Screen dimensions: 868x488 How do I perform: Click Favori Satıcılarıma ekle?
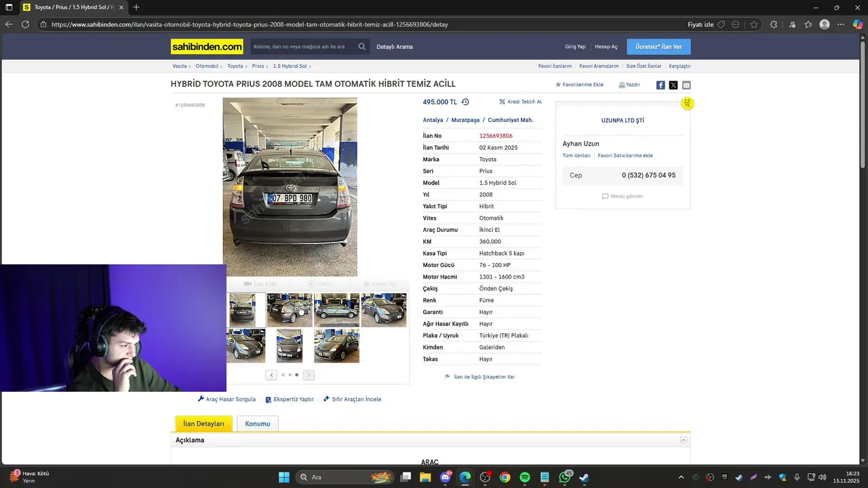[625, 156]
